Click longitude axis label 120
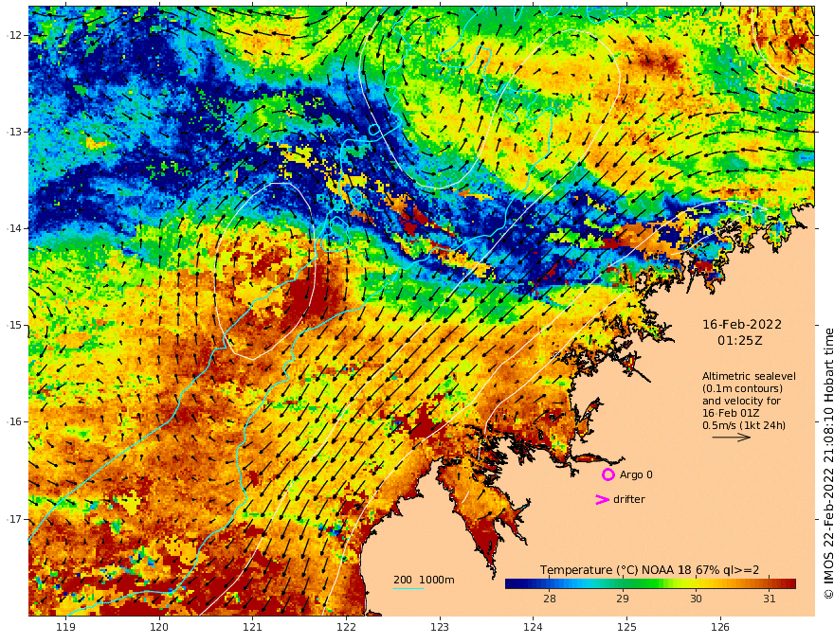This screenshot has height=644, width=834. click(159, 628)
